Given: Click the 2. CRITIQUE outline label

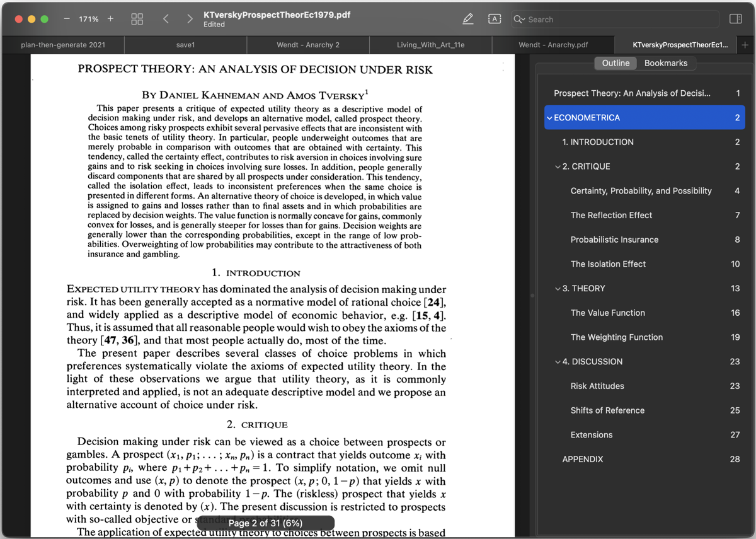Looking at the screenshot, I should (586, 166).
